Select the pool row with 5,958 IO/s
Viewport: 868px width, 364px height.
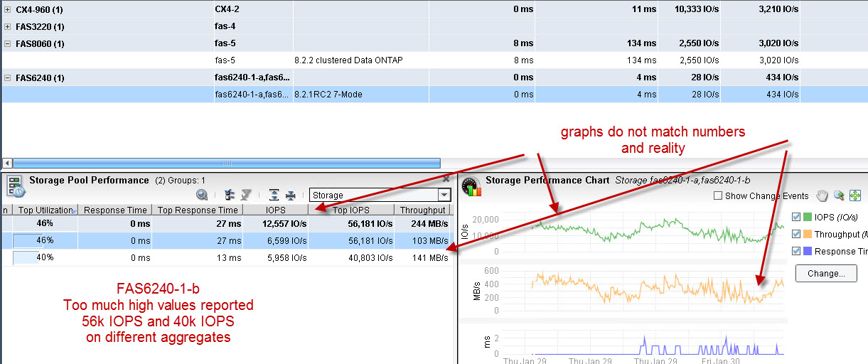coord(226,257)
